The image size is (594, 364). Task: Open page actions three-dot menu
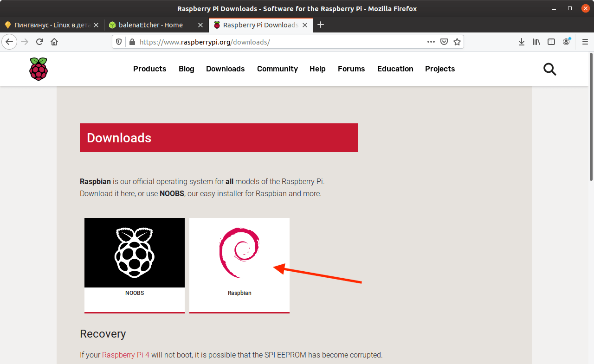(x=431, y=42)
